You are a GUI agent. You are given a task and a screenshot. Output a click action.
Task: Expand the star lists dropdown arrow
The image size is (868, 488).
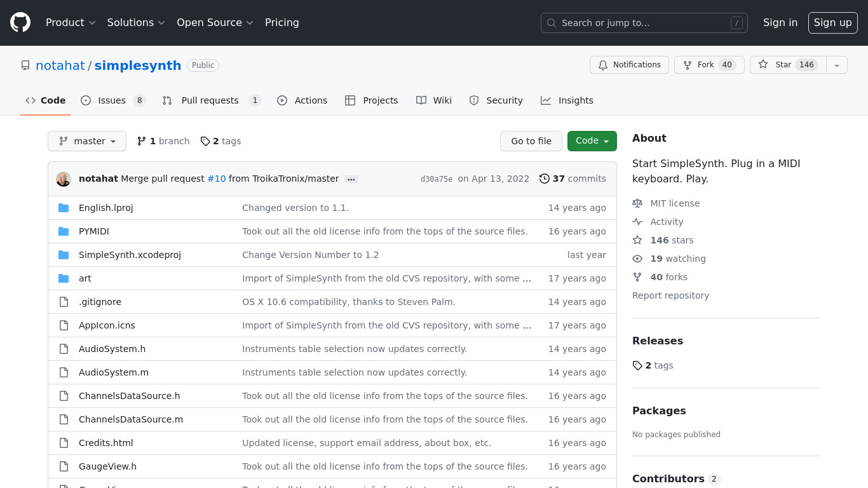(837, 65)
